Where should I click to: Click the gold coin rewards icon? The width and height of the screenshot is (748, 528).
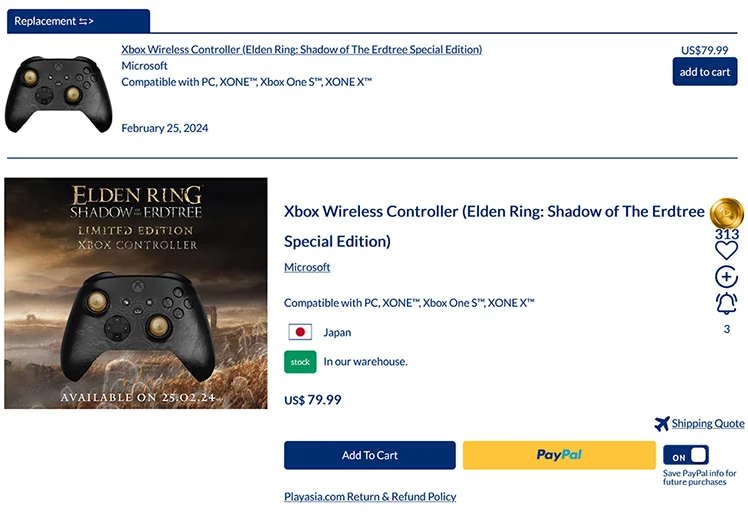tap(726, 214)
